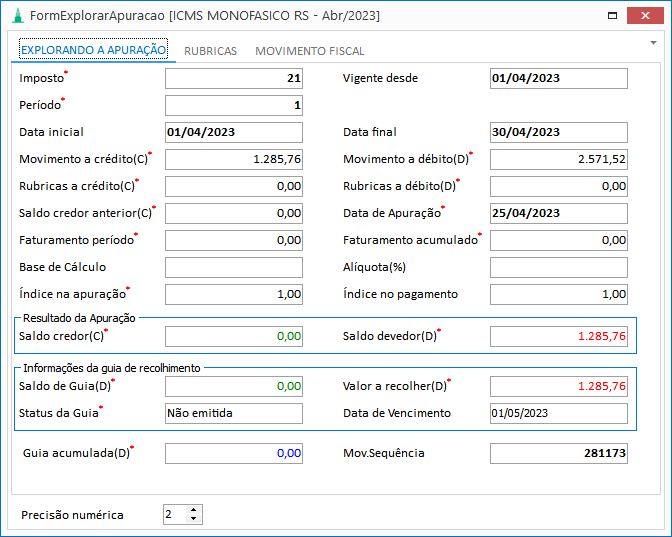Click Informações da guia de recolhimento title
The image size is (672, 537).
[111, 368]
